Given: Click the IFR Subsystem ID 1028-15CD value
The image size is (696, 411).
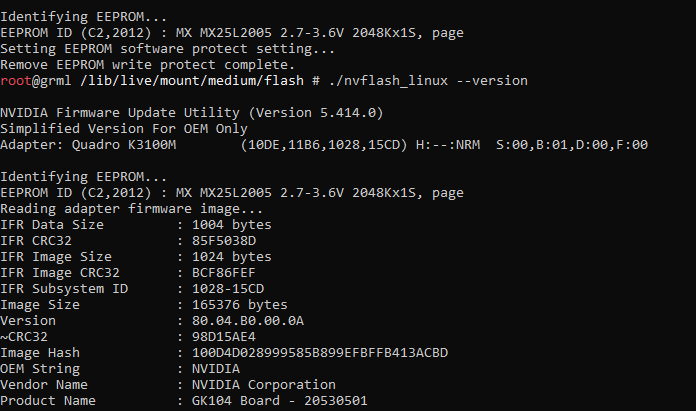Looking at the screenshot, I should [228, 288].
